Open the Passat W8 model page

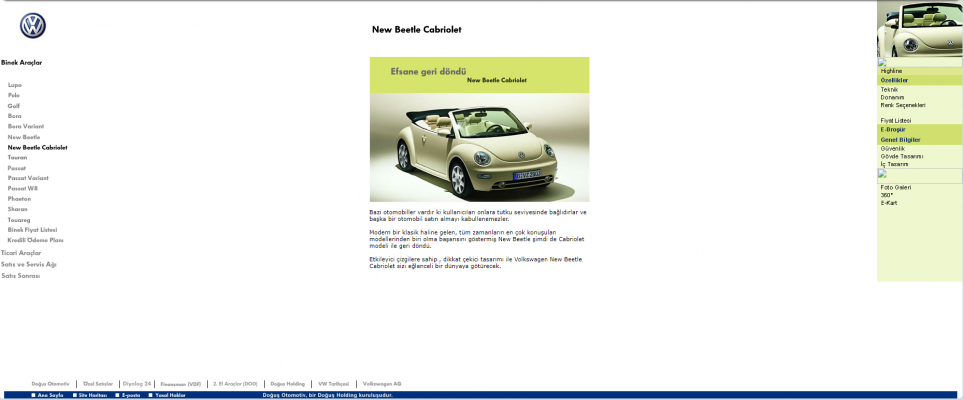(23, 189)
